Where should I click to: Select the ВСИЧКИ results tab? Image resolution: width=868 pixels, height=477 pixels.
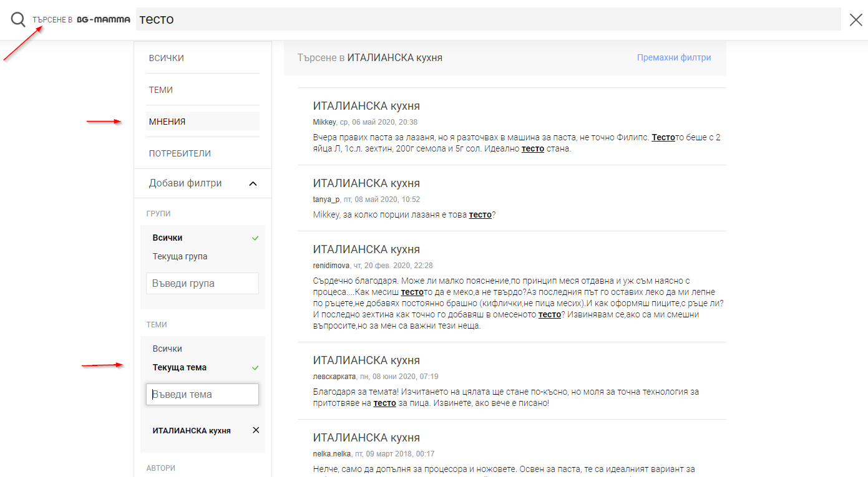point(166,58)
